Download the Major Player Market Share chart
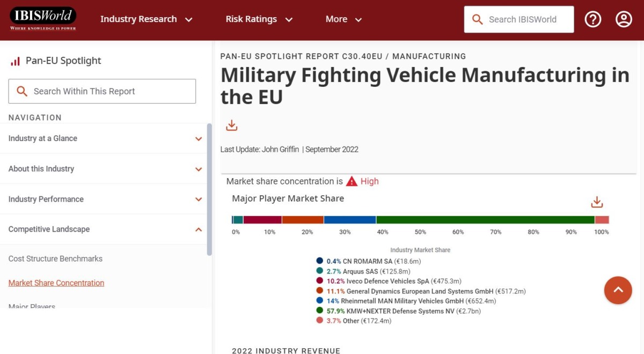The width and height of the screenshot is (644, 354). pyautogui.click(x=597, y=202)
